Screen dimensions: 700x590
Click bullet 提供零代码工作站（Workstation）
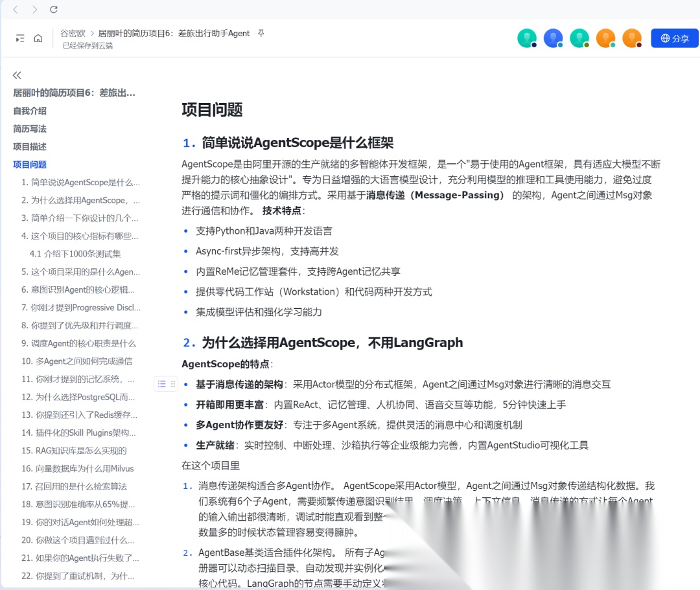coord(314,291)
